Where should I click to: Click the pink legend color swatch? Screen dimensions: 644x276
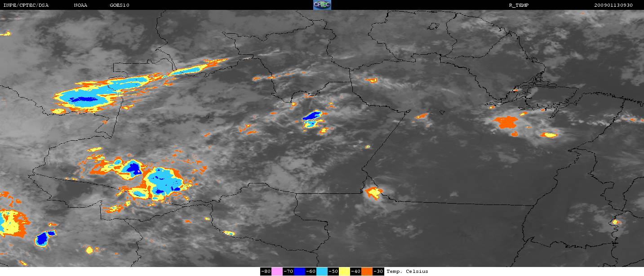[277, 272]
